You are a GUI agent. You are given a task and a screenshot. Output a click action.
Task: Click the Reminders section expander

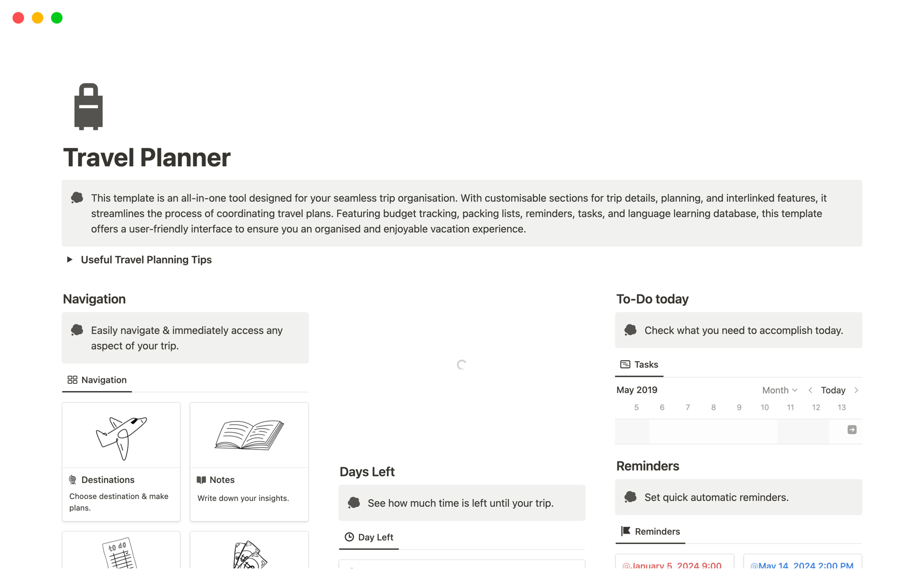coord(651,531)
